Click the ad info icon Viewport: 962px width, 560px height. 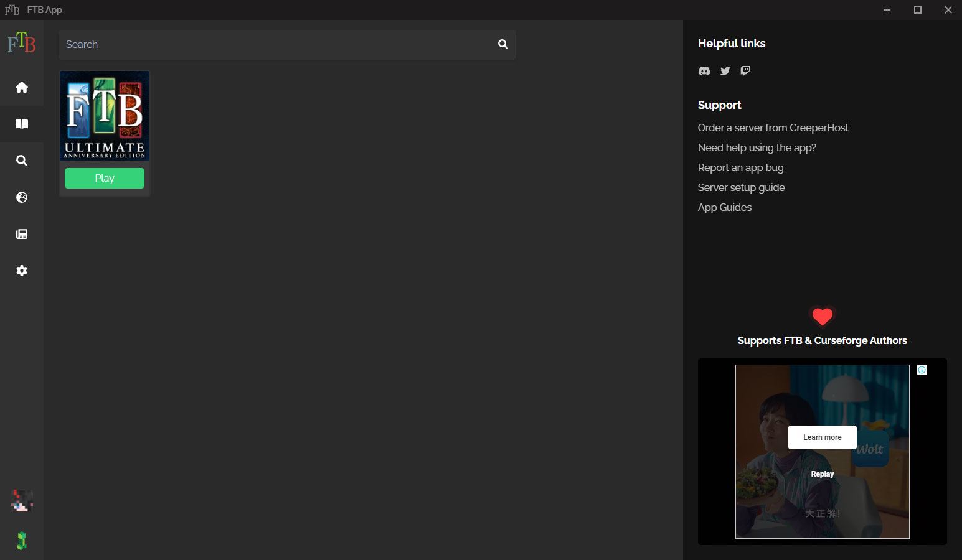tap(922, 370)
